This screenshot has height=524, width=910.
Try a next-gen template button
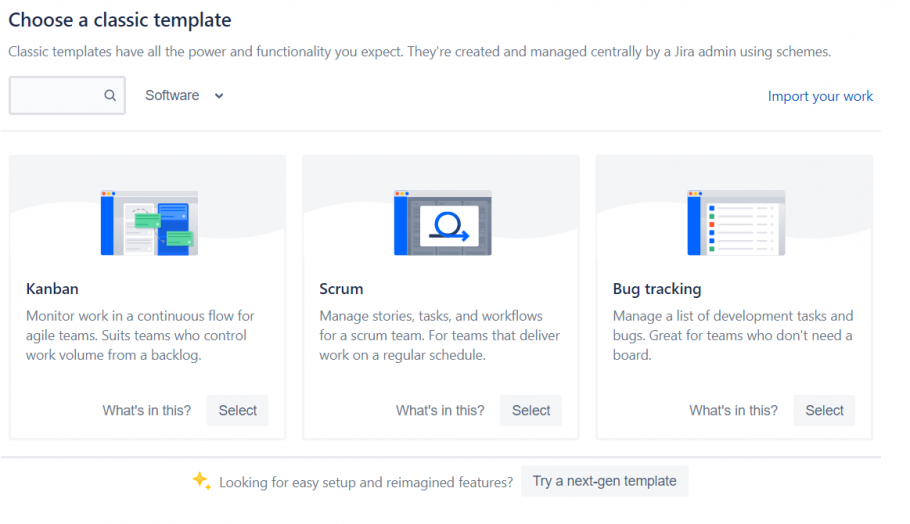605,481
